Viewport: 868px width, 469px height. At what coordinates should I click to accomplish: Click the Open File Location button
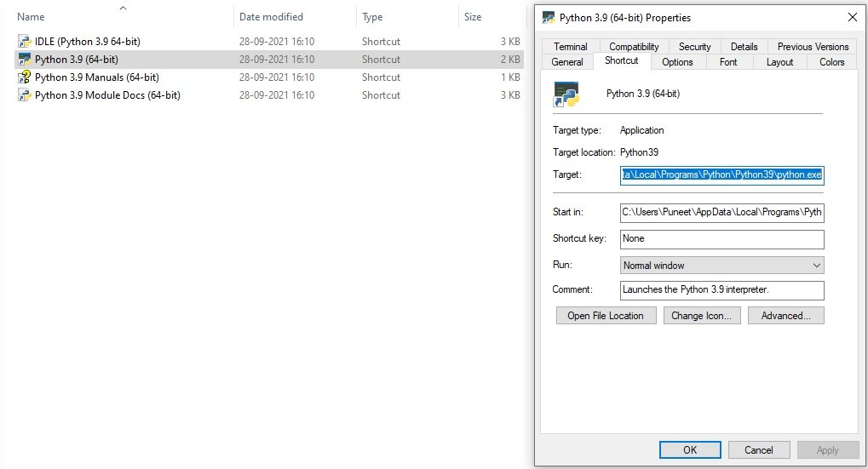606,316
